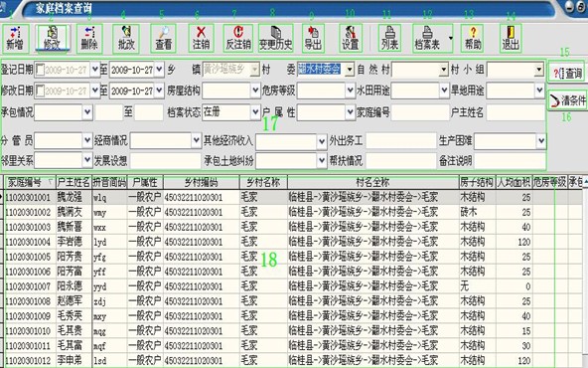Click the 查询 query button
588x368 pixels.
click(567, 73)
